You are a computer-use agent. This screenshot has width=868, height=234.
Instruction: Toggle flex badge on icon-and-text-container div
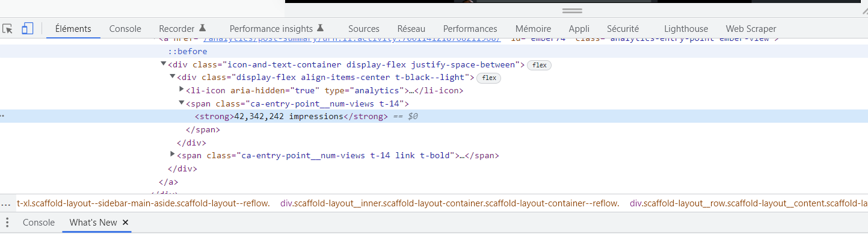pyautogui.click(x=540, y=65)
